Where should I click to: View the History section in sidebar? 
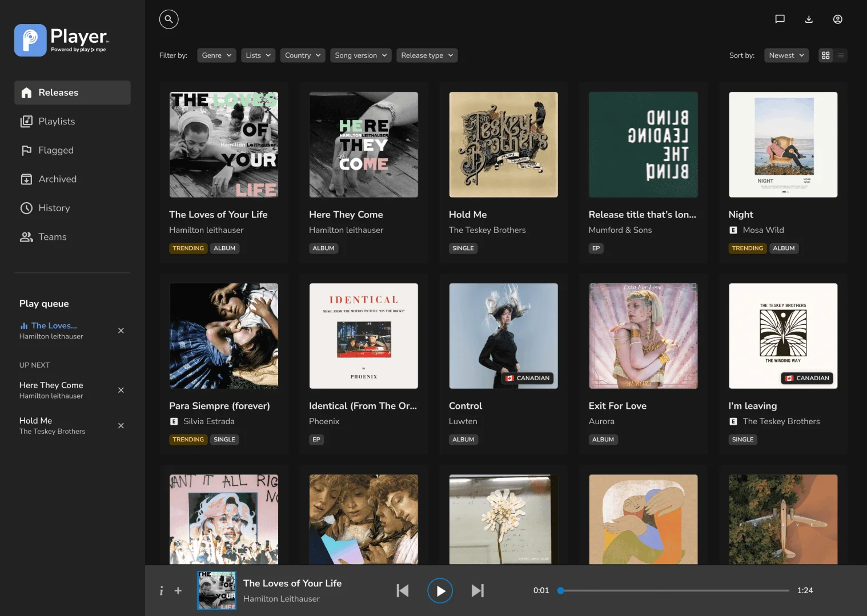click(x=54, y=208)
